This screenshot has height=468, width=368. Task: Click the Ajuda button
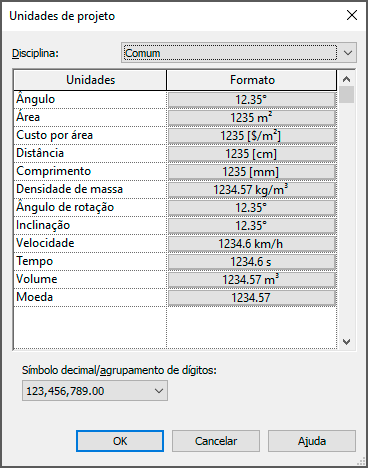click(312, 441)
